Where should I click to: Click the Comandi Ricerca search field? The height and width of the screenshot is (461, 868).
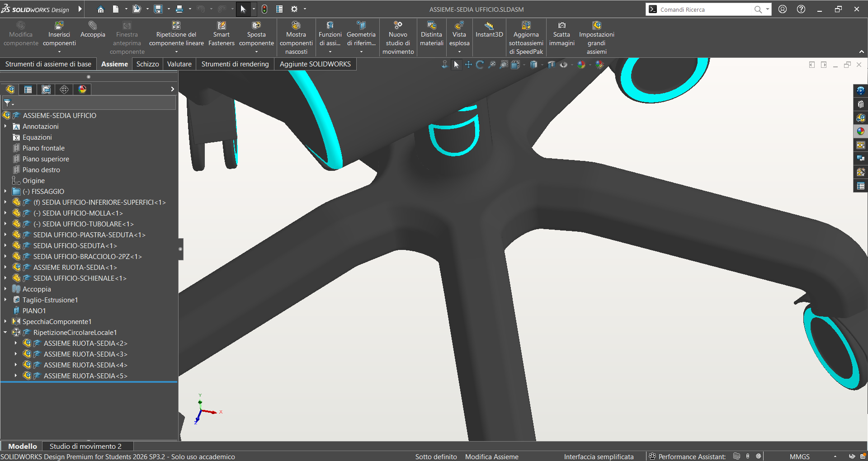(x=705, y=9)
